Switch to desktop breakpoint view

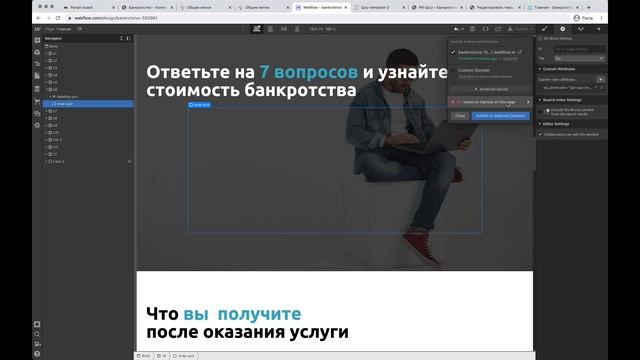pyautogui.click(x=257, y=29)
